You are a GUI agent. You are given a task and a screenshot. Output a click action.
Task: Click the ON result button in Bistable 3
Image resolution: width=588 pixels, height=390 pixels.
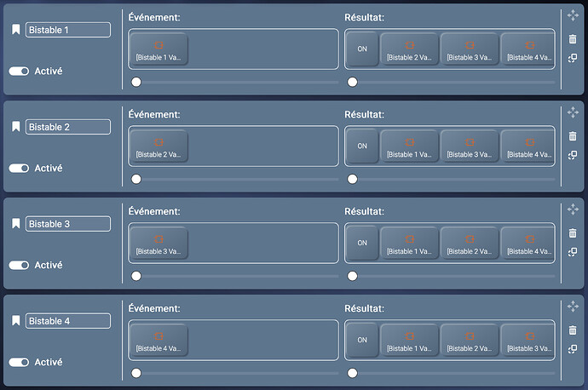point(362,244)
